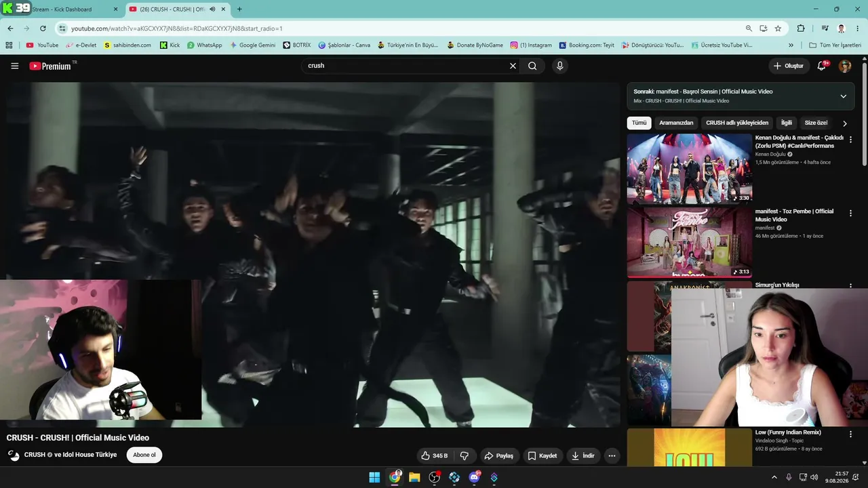Download video with İndir button

point(583,455)
